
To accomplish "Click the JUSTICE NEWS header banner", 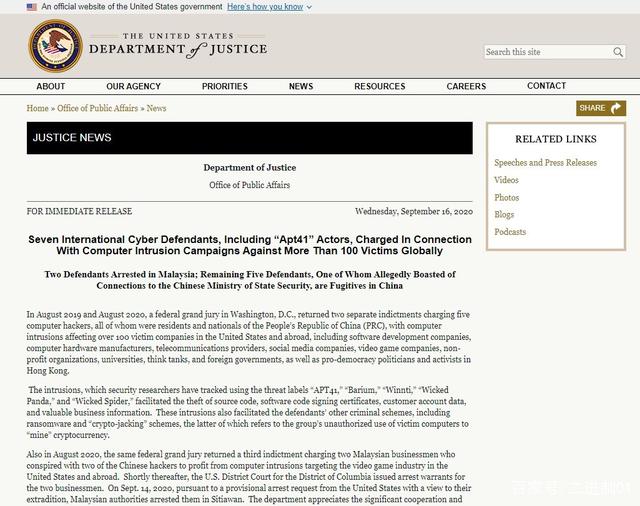I will 250,138.
